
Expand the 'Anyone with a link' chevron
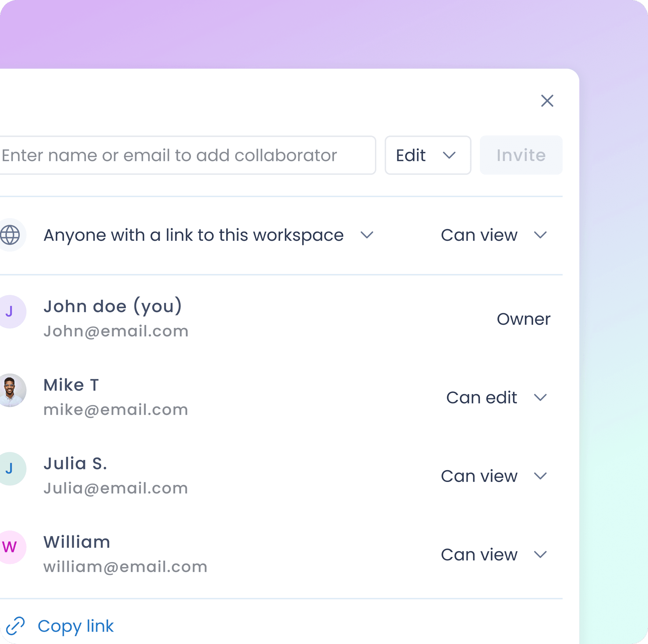(x=367, y=235)
